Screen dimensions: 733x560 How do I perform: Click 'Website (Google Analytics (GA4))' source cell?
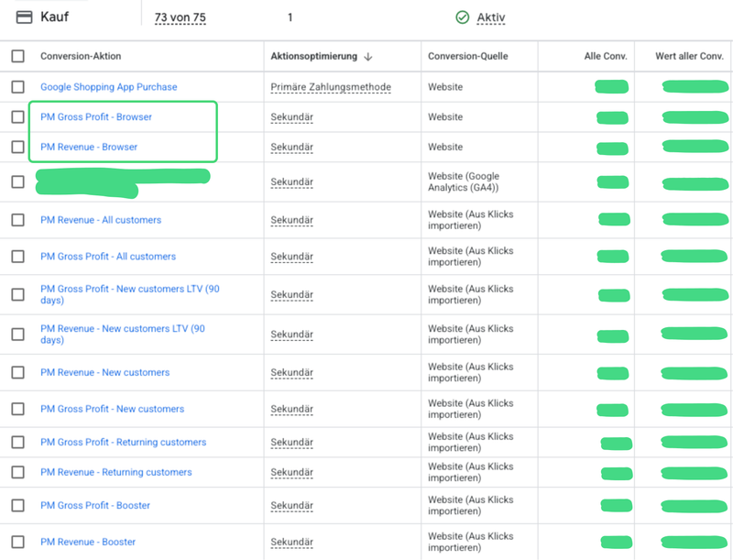464,181
